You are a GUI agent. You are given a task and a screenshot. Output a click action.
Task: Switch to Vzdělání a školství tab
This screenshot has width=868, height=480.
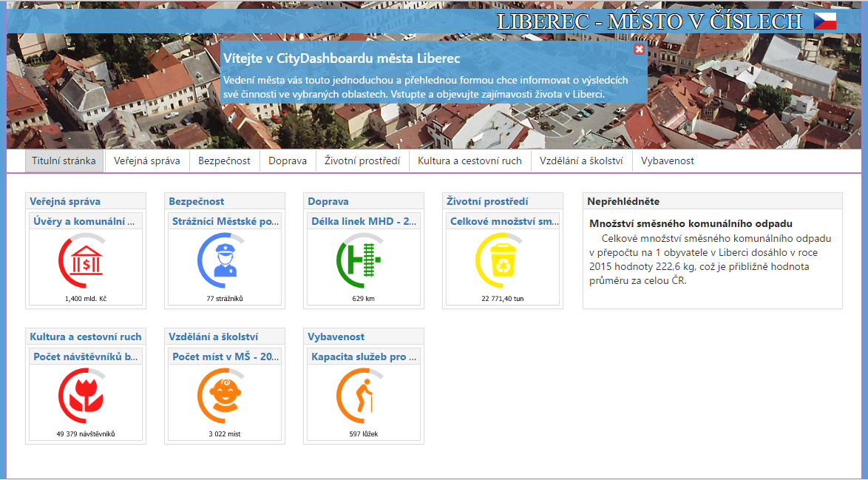[581, 161]
